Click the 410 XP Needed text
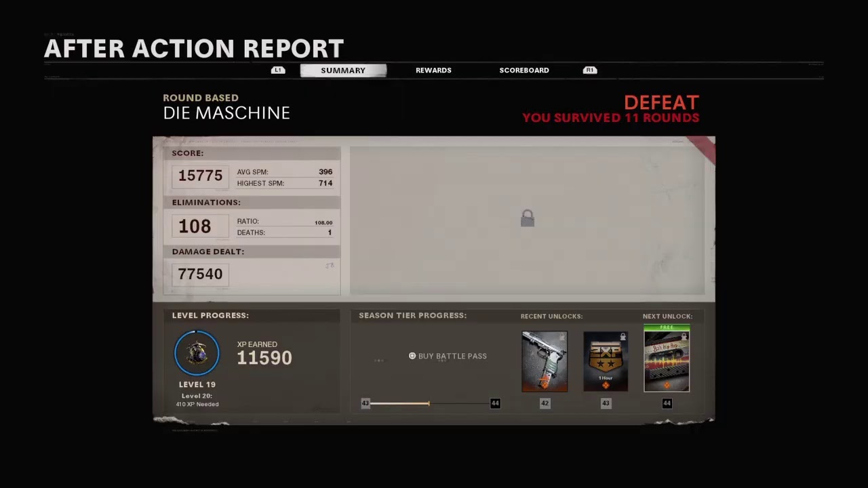The height and width of the screenshot is (488, 868). (x=197, y=405)
